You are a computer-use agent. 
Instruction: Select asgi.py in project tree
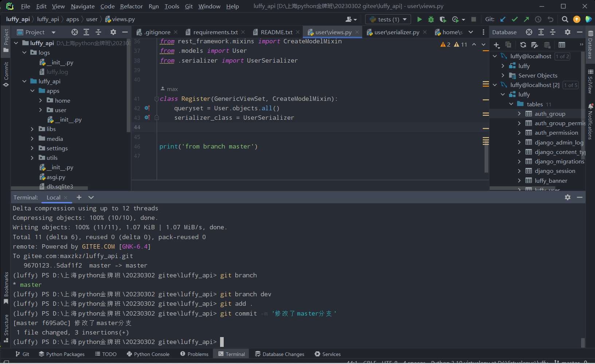pos(56,177)
